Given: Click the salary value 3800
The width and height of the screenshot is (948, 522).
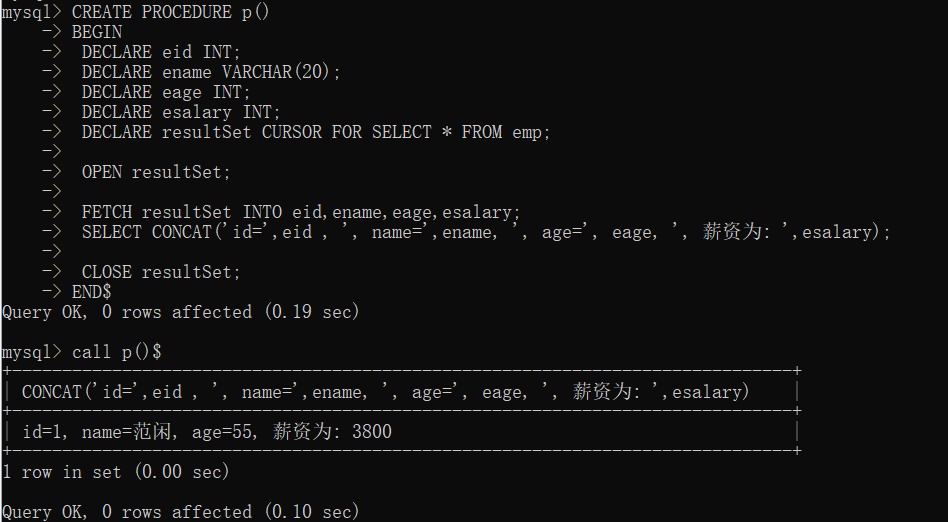Looking at the screenshot, I should (x=372, y=431).
